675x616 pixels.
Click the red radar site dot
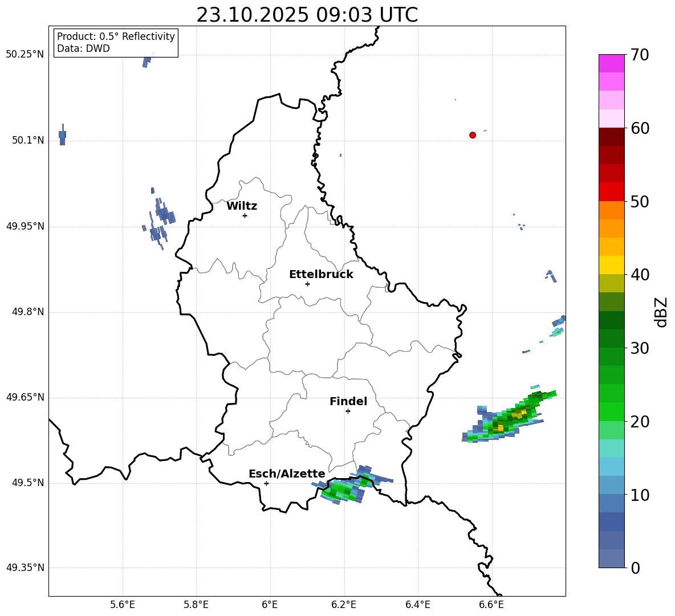coord(473,135)
